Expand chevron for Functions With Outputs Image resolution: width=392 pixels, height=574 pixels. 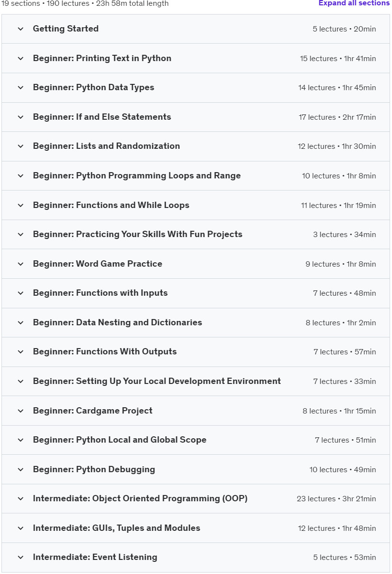[21, 352]
